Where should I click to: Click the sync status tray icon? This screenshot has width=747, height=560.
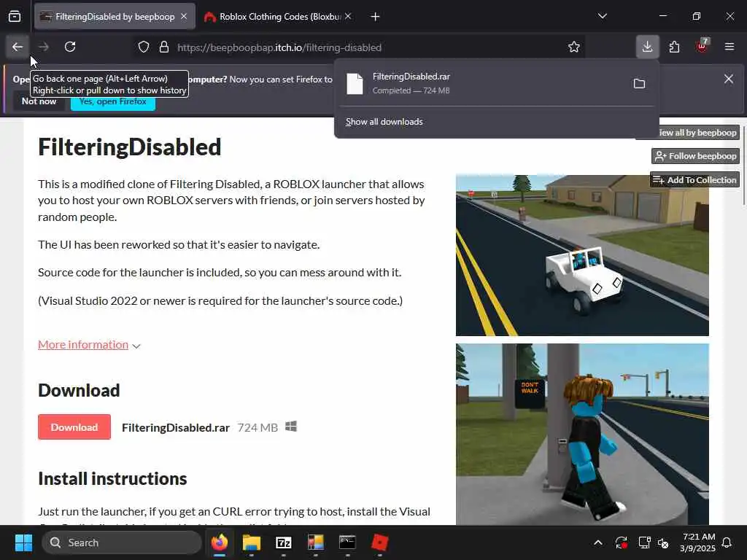(622, 542)
